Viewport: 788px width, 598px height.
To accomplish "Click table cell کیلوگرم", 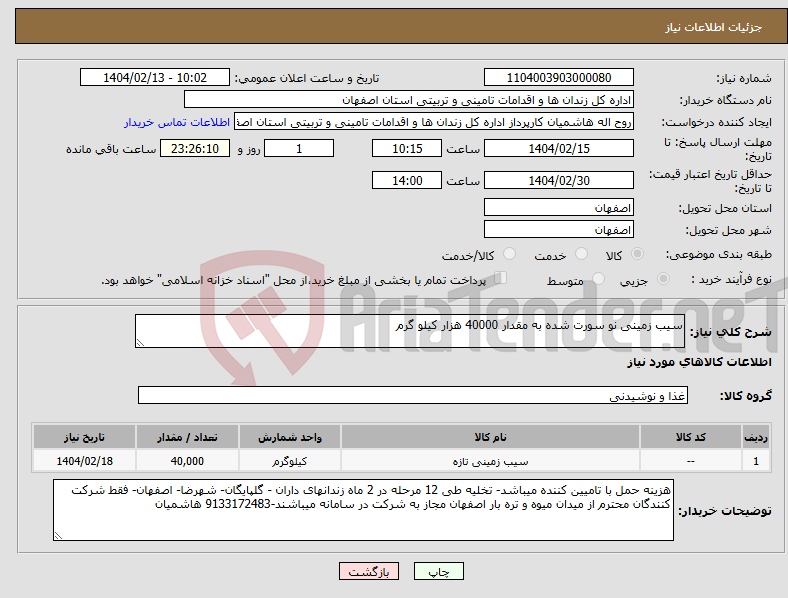I will tap(290, 461).
